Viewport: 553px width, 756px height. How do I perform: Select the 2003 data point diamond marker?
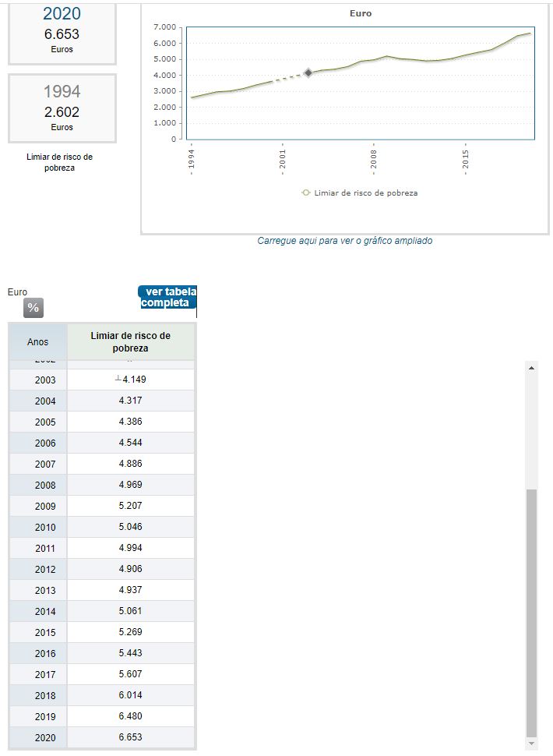click(308, 72)
